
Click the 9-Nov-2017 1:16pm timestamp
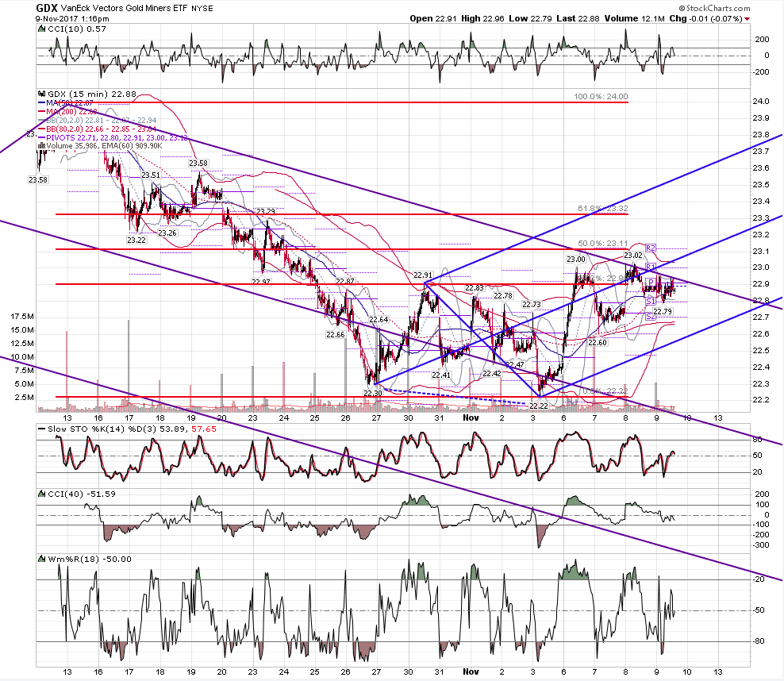click(72, 18)
